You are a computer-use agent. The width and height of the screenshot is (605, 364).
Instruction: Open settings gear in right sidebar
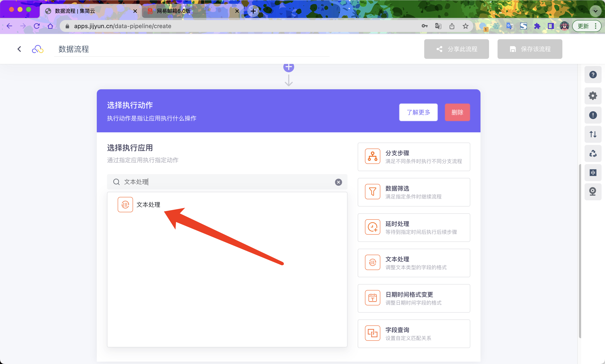pyautogui.click(x=593, y=96)
